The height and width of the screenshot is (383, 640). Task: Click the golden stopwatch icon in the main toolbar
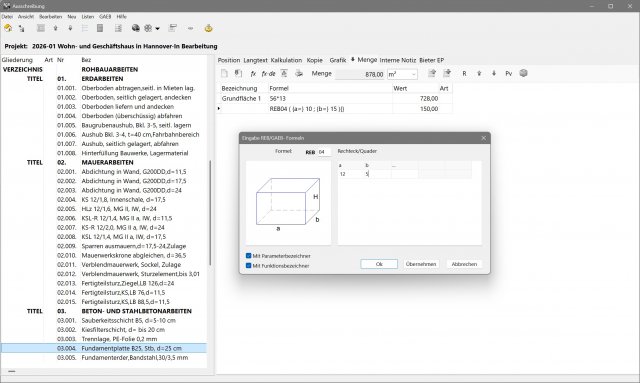coord(209,28)
